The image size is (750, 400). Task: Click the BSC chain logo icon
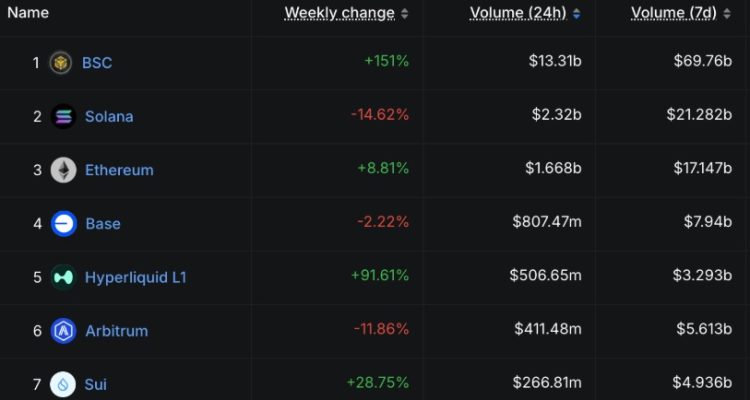[61, 63]
